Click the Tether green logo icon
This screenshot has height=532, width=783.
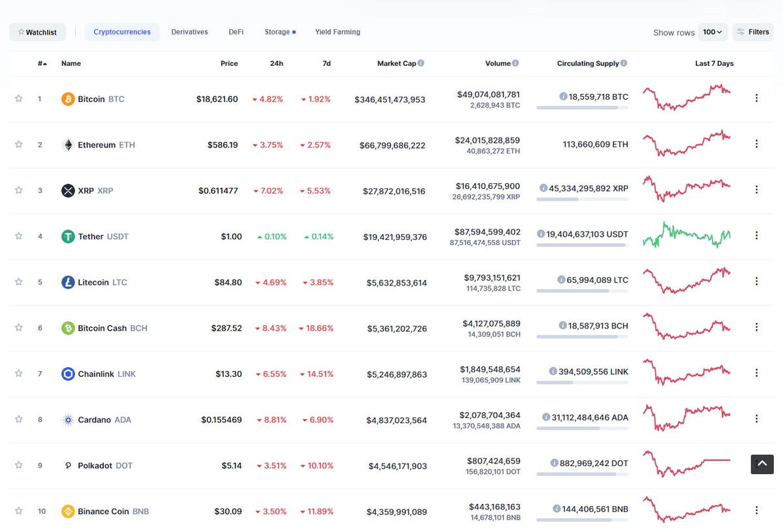(68, 237)
